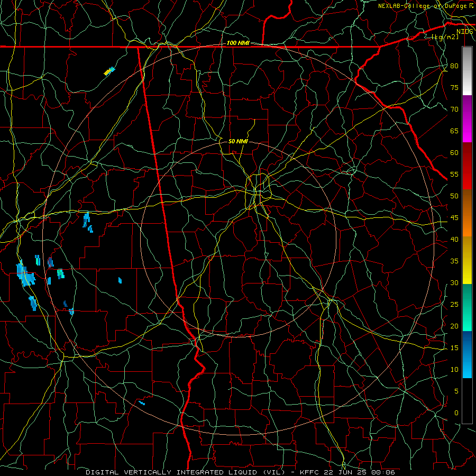The image size is (476, 476).
Task: Click the 50 NMI range ring label
Action: (238, 141)
